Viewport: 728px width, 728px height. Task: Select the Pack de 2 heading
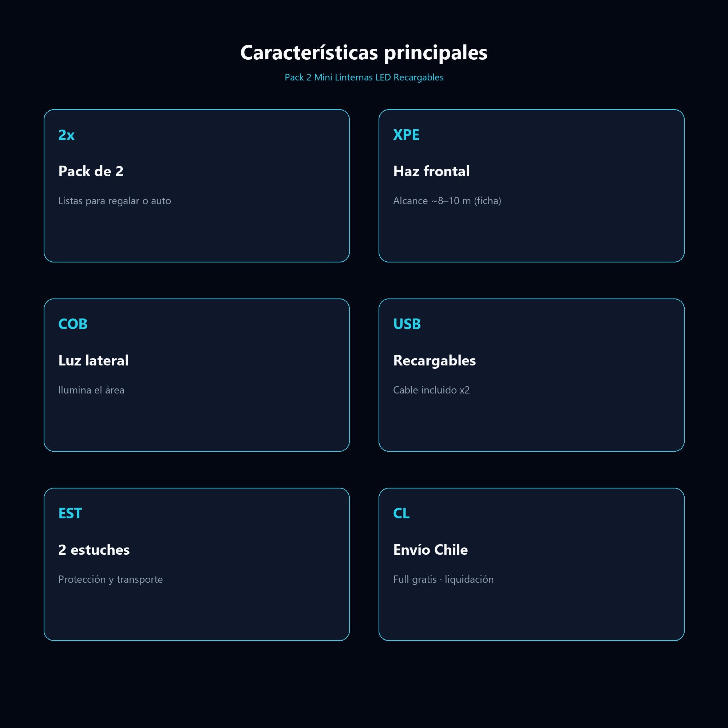coord(91,171)
